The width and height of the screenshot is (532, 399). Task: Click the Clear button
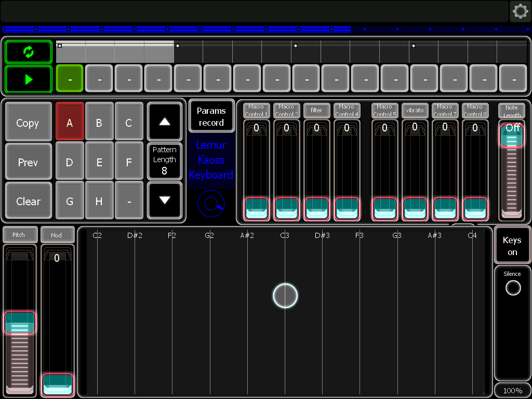pos(28,201)
